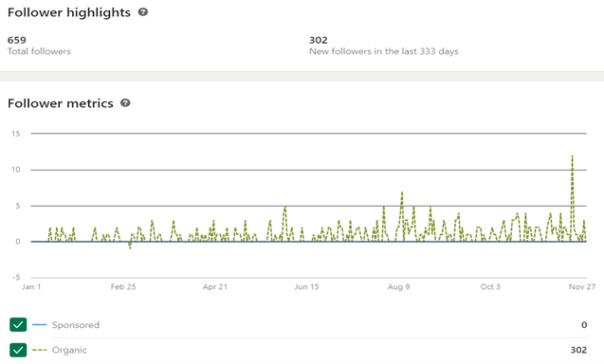Image resolution: width=604 pixels, height=364 pixels.
Task: Click the Follower highlights heading
Action: 69,12
